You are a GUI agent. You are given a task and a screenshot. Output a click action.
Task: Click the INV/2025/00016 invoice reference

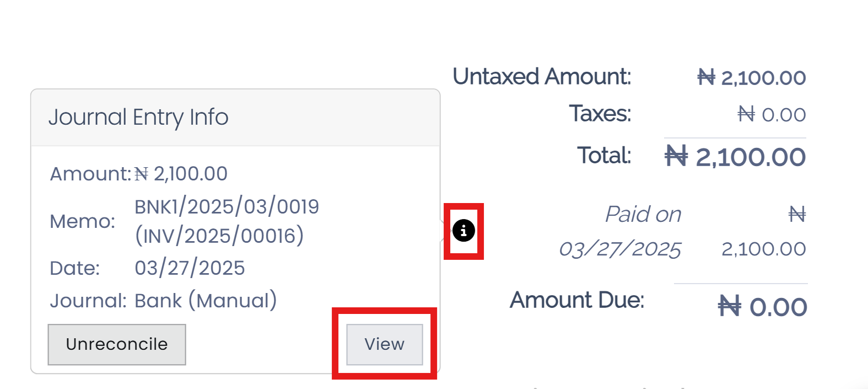(219, 236)
